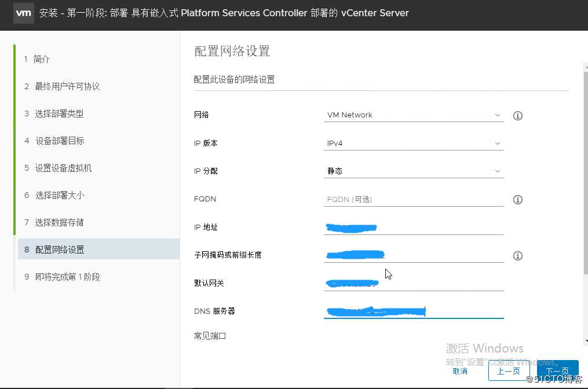Show info icon for the FQDN field
Image resolution: width=588 pixels, height=389 pixels.
(x=517, y=199)
